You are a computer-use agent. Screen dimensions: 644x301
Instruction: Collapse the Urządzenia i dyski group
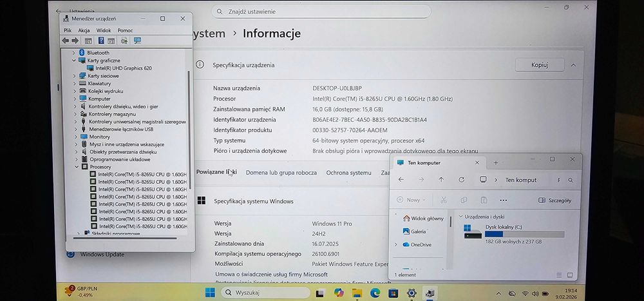(x=460, y=217)
